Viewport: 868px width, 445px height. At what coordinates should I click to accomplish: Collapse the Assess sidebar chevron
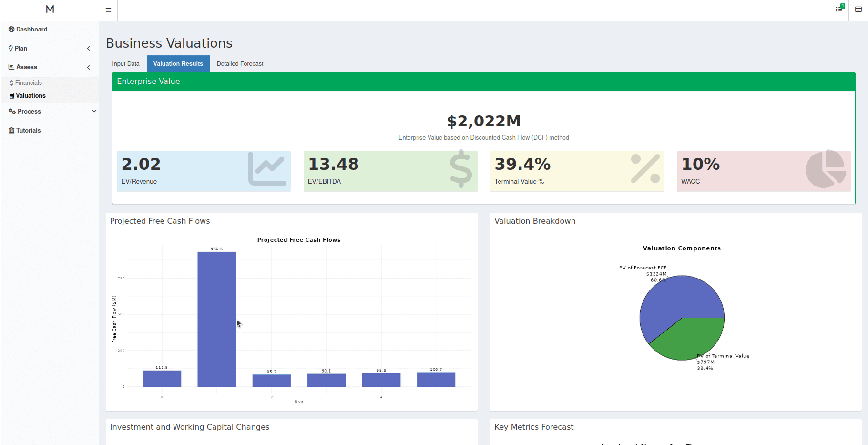tap(88, 67)
